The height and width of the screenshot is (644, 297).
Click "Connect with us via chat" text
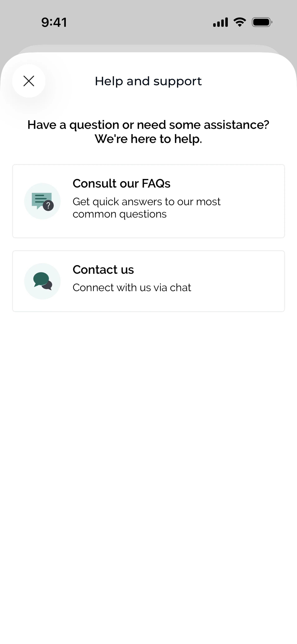132,288
